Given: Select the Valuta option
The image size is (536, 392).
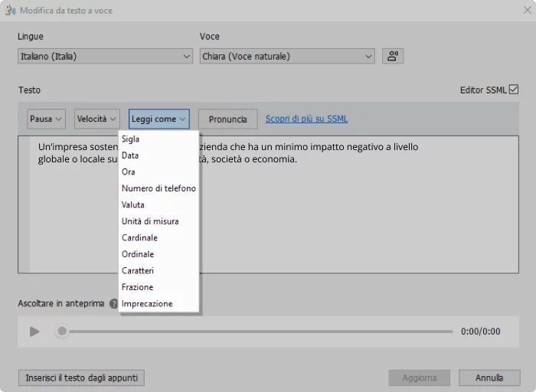Looking at the screenshot, I should (159, 204).
